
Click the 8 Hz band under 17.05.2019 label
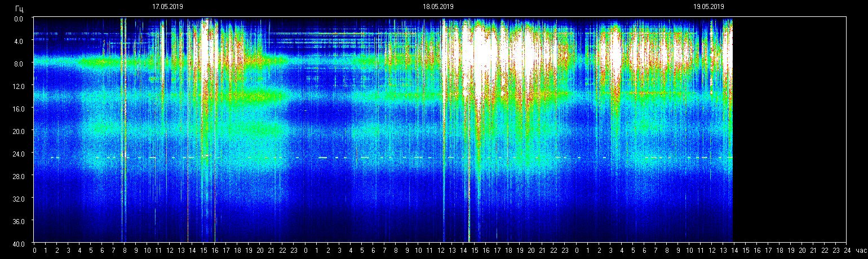point(167,61)
